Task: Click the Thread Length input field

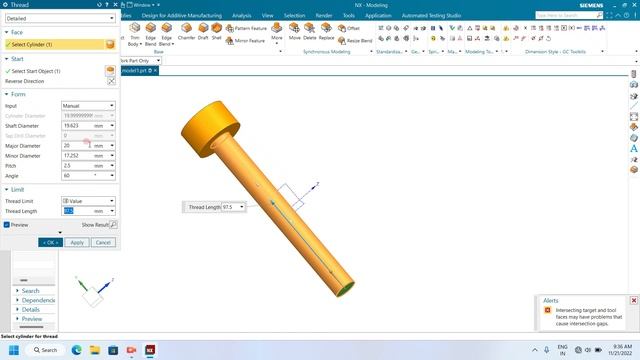Action: [x=78, y=211]
